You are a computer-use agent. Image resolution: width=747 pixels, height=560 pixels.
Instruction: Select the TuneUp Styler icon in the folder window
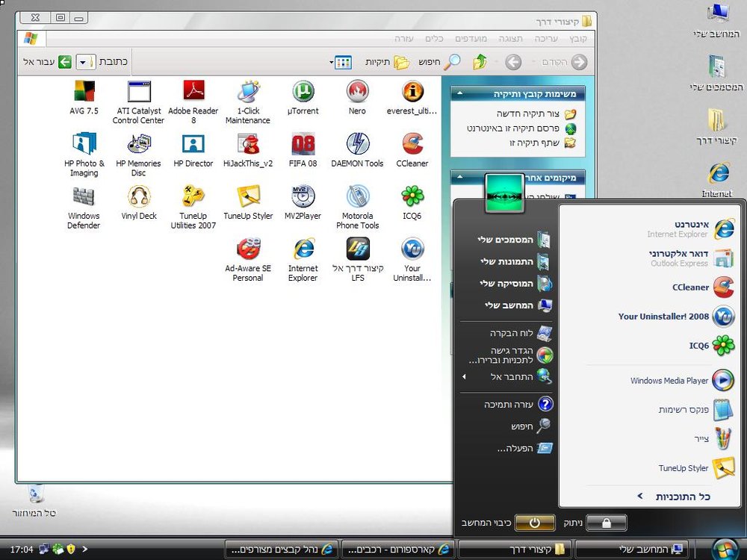(x=248, y=203)
